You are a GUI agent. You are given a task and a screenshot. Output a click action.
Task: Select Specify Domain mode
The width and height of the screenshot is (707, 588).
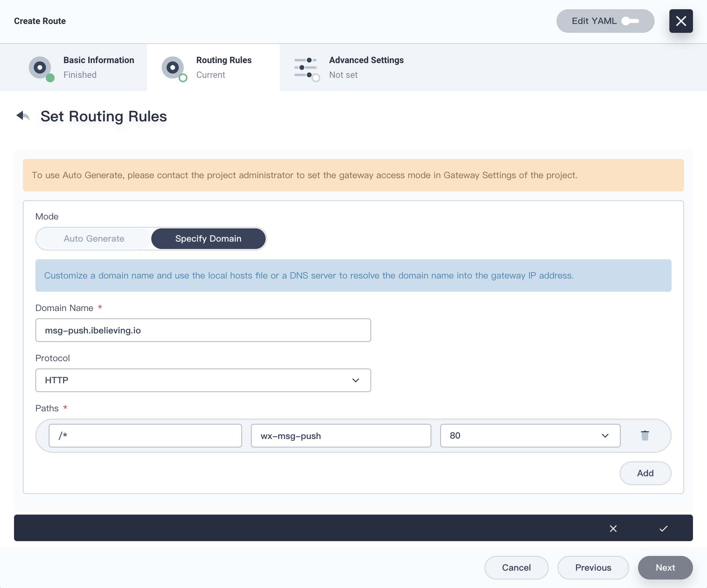(x=208, y=239)
